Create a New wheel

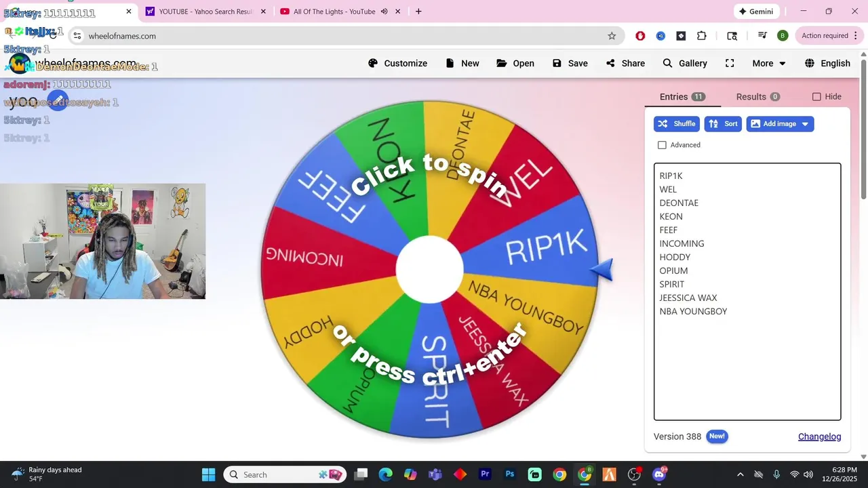tap(462, 63)
